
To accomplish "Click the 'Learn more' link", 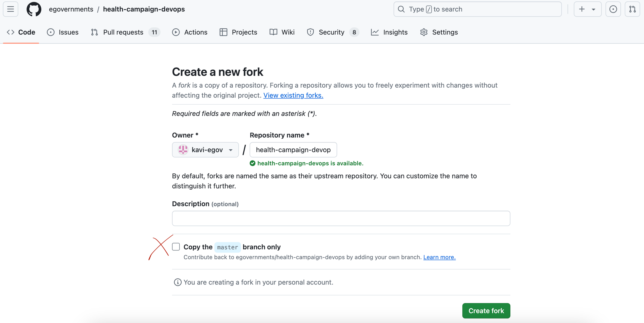I will tap(439, 257).
